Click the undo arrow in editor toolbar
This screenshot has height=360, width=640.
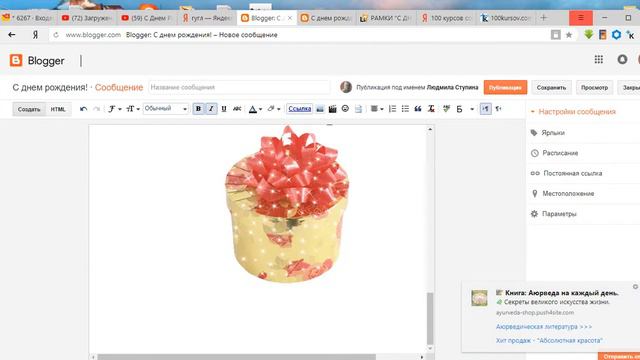click(x=83, y=109)
